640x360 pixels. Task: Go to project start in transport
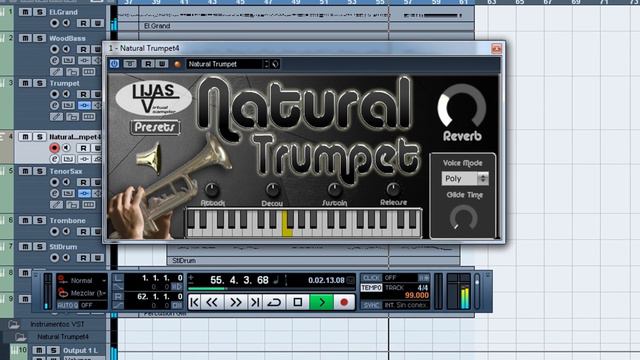[x=195, y=302]
